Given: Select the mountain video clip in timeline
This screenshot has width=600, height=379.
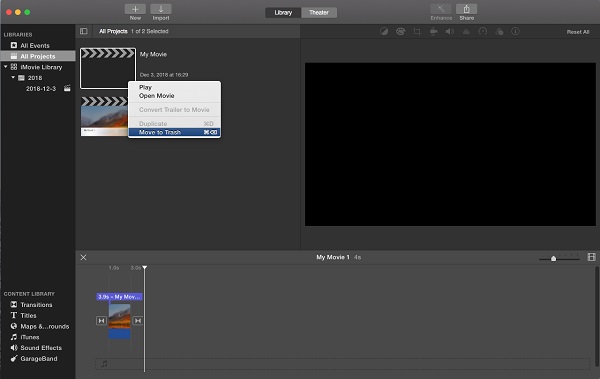Looking at the screenshot, I should pyautogui.click(x=119, y=322).
